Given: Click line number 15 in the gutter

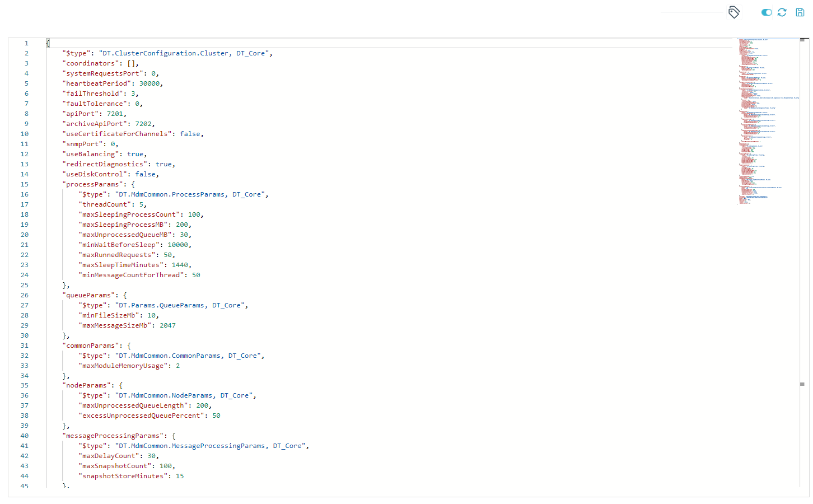Looking at the screenshot, I should click(x=25, y=184).
